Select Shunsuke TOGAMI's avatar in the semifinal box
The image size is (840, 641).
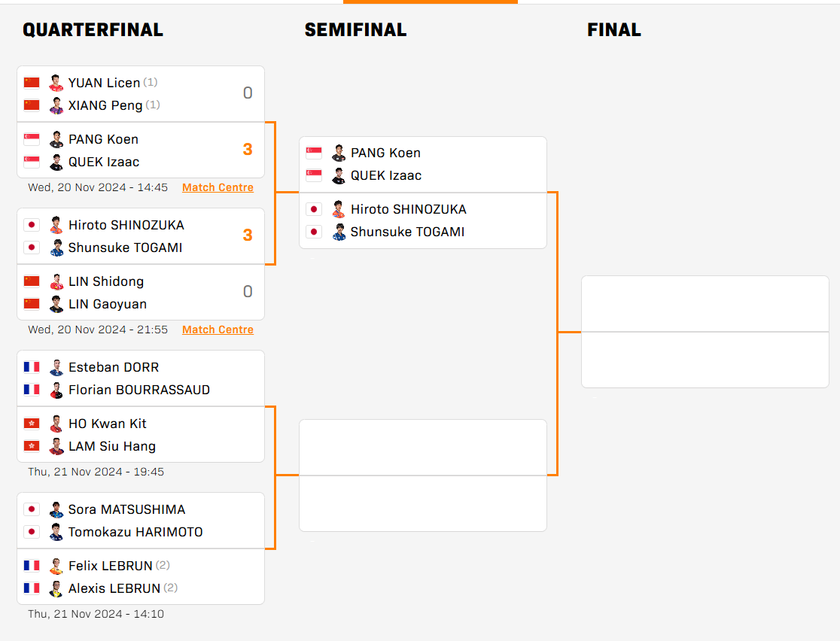pos(338,232)
